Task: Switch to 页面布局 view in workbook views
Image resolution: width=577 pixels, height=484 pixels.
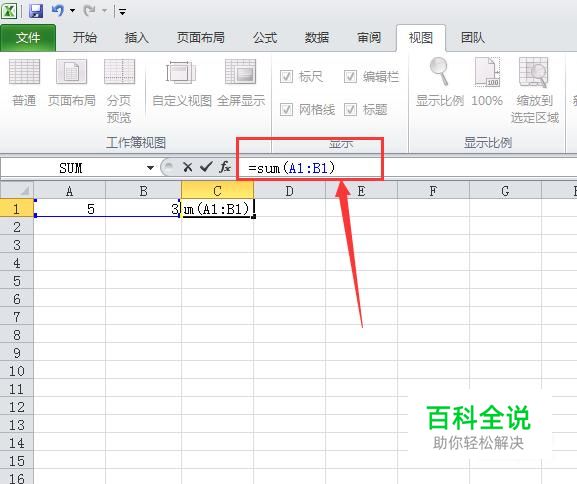Action: 72,83
